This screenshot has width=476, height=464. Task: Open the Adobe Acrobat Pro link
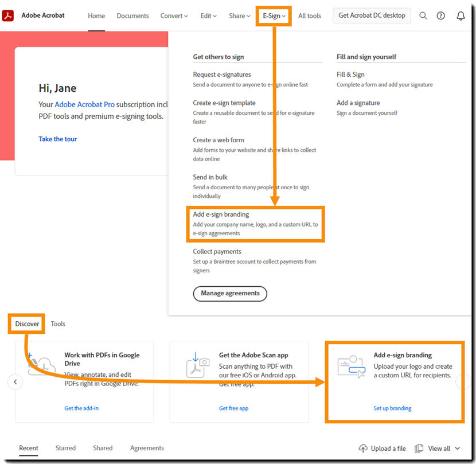click(85, 104)
